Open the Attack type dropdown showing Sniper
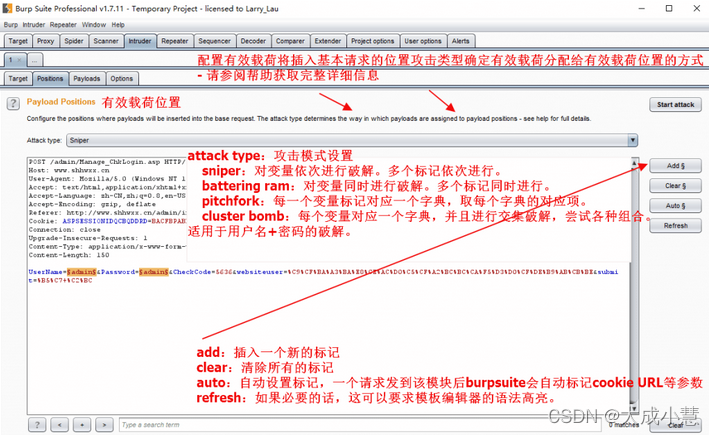The width and height of the screenshot is (715, 435). tap(352, 140)
